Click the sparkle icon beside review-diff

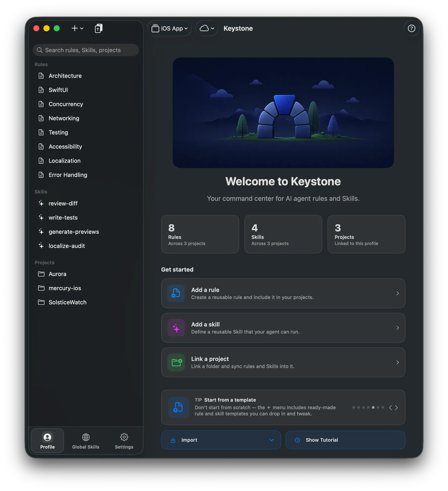click(x=41, y=203)
